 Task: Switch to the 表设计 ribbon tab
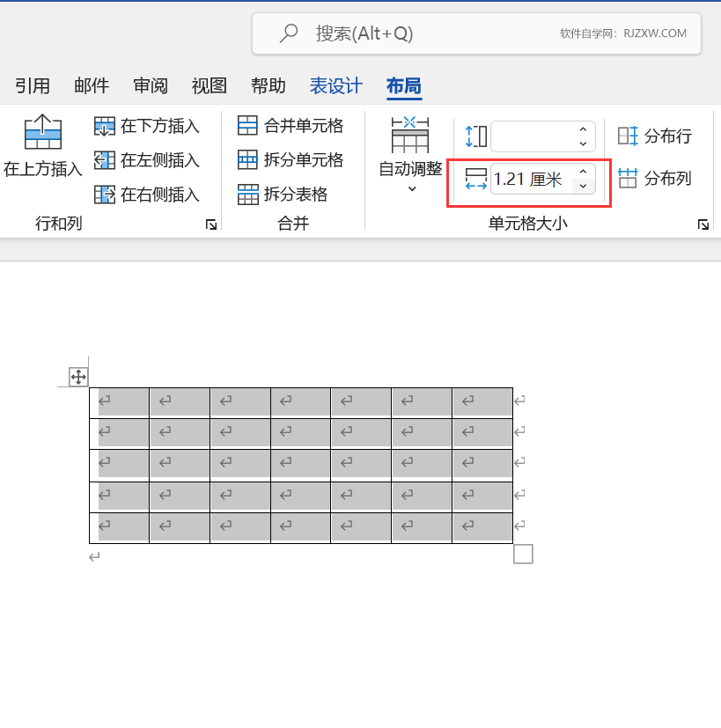[x=336, y=85]
